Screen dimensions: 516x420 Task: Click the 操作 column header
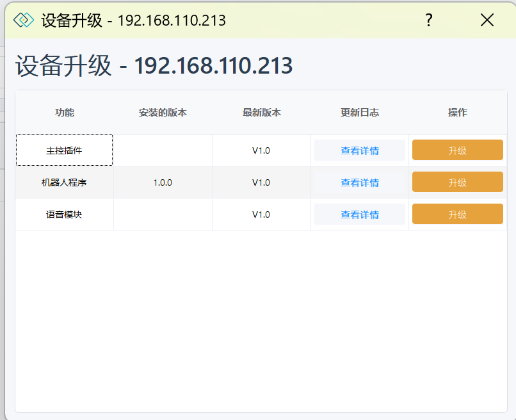click(457, 113)
